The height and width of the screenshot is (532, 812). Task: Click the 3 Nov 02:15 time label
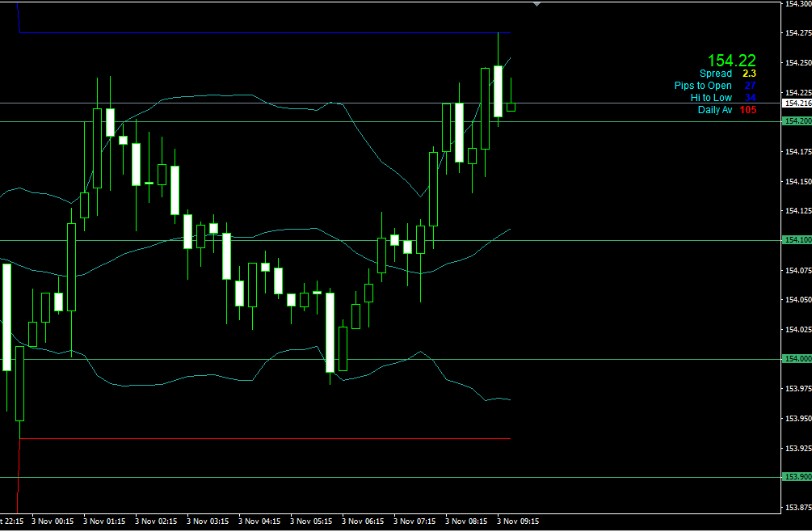point(156,521)
